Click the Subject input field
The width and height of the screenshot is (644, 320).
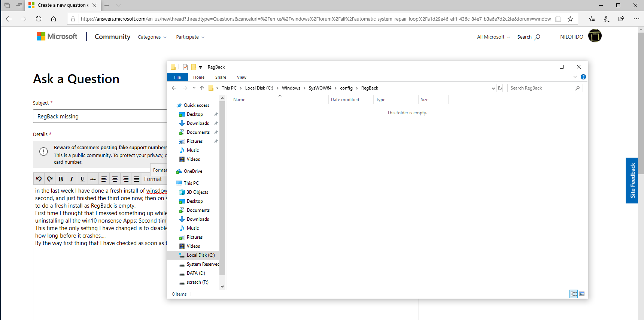100,116
